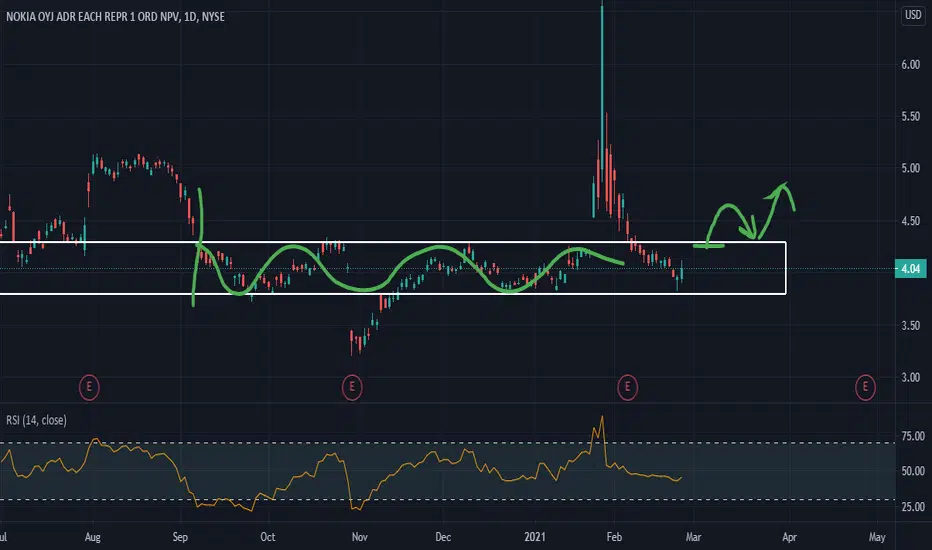Screen dimensions: 932x550
Task: Open the earnings E marker in early February
Action: 628,388
